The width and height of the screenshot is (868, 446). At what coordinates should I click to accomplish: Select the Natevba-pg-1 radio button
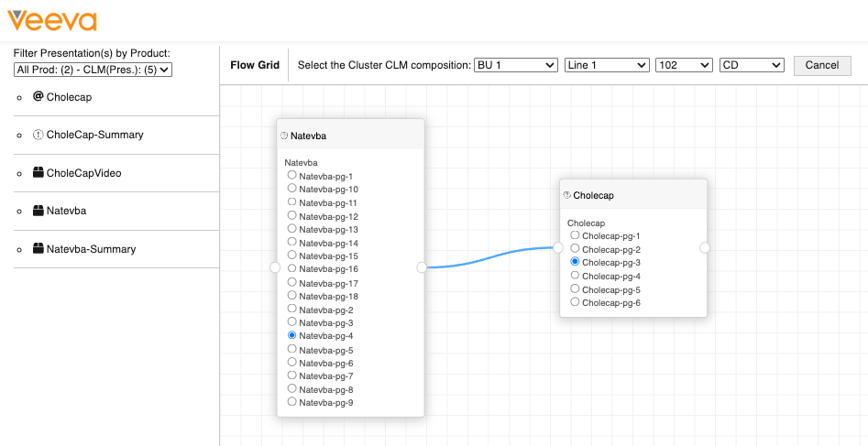coord(292,175)
